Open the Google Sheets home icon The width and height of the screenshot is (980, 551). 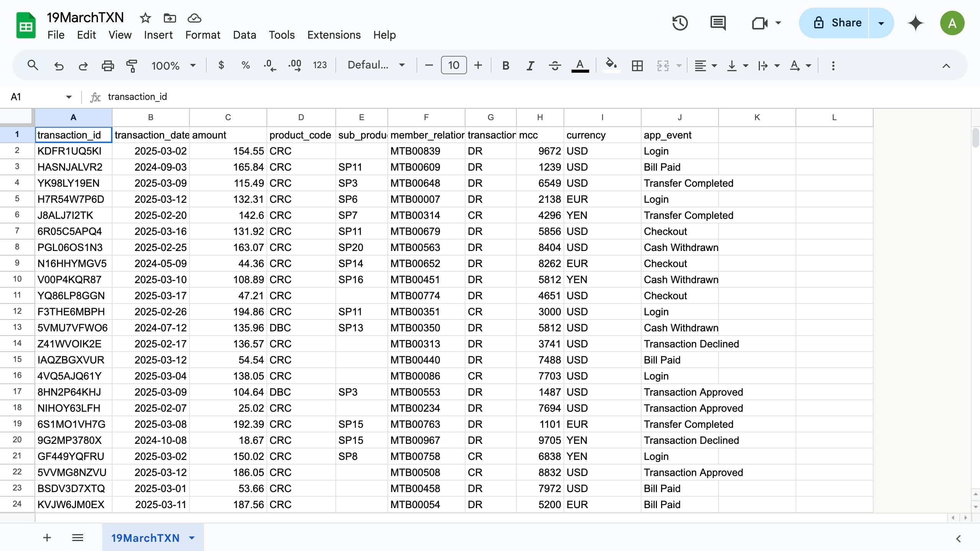[26, 26]
